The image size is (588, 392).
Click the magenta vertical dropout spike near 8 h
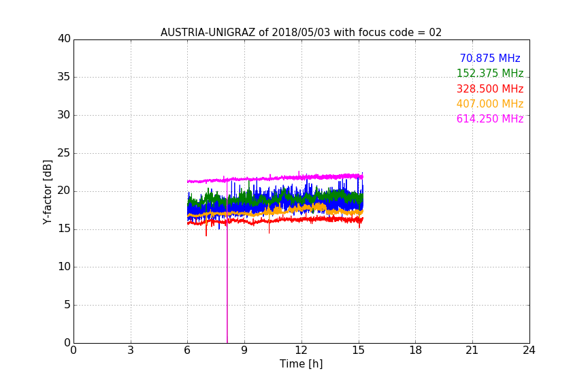pyautogui.click(x=227, y=263)
